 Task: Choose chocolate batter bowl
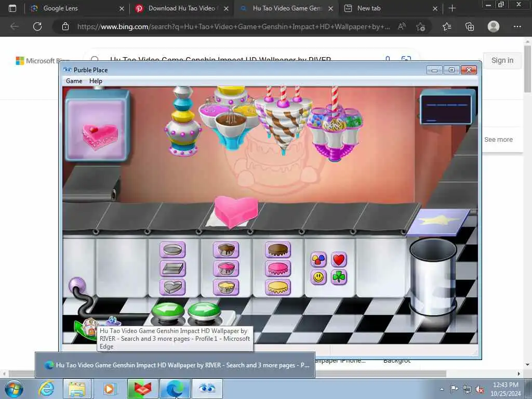click(226, 250)
